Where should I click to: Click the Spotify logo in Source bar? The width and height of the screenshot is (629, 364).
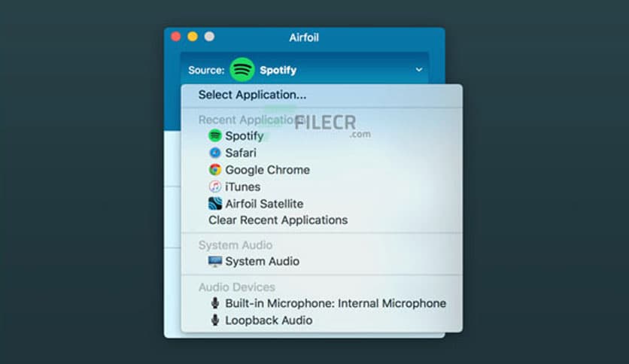(x=242, y=70)
